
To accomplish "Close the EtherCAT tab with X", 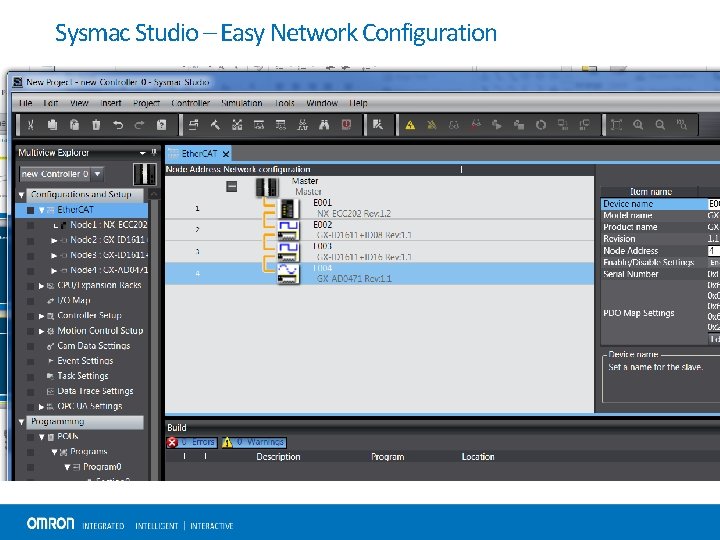I will (226, 154).
